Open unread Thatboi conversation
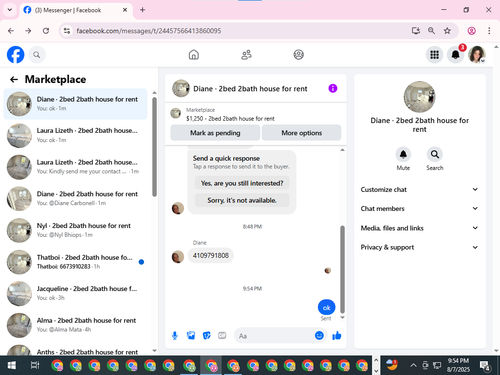Image resolution: width=500 pixels, height=375 pixels. (x=76, y=262)
